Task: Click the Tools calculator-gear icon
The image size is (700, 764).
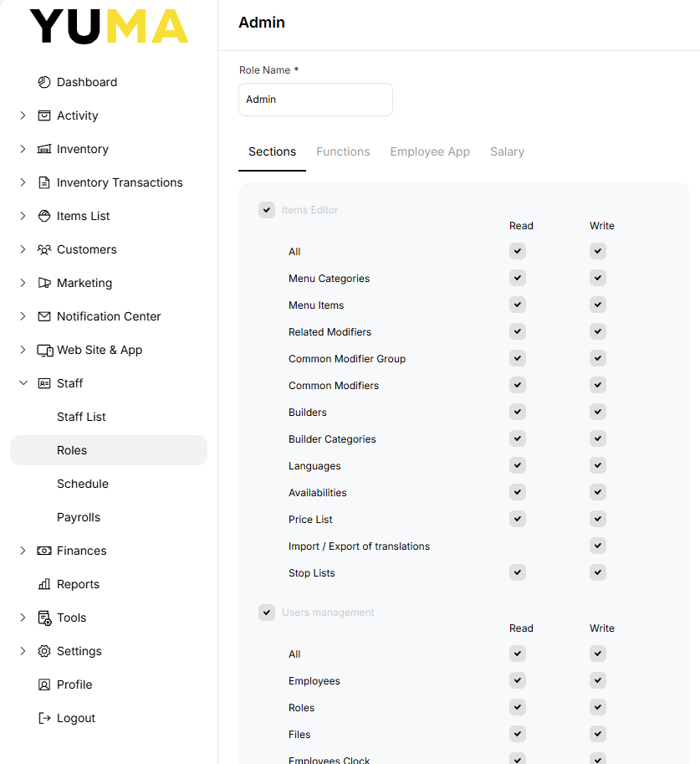Action: tap(45, 618)
